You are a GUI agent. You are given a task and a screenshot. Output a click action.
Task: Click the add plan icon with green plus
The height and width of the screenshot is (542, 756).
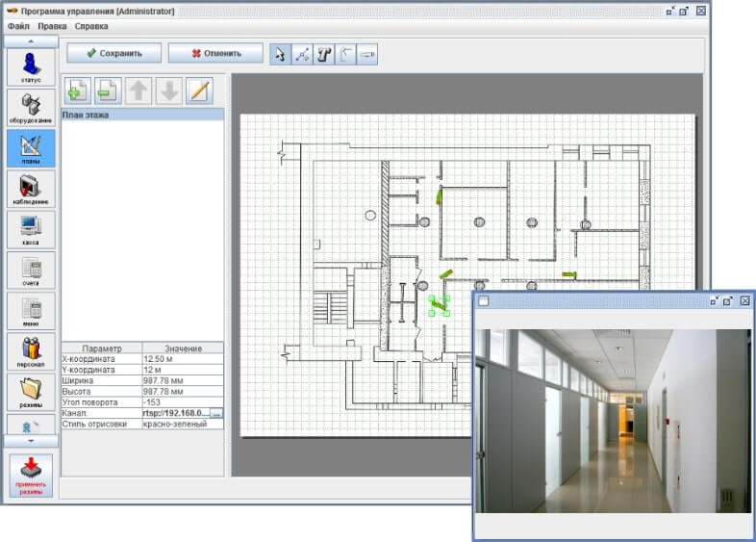78,90
